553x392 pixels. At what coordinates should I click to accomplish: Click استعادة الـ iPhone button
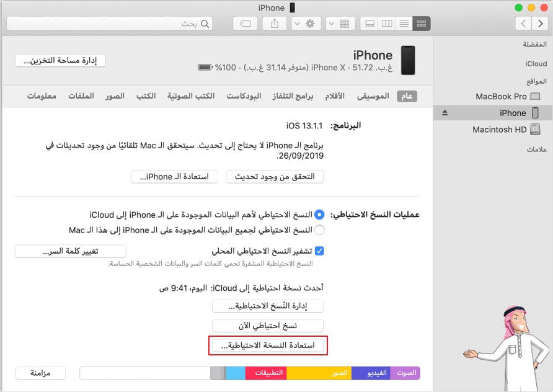pyautogui.click(x=174, y=176)
